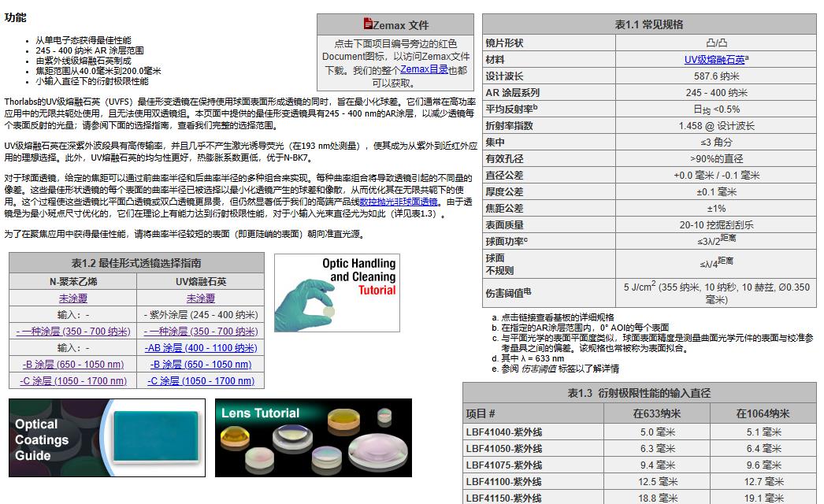Open the Optic Handling and Cleaning Tutorial image
This screenshot has height=504, width=824.
(337, 293)
